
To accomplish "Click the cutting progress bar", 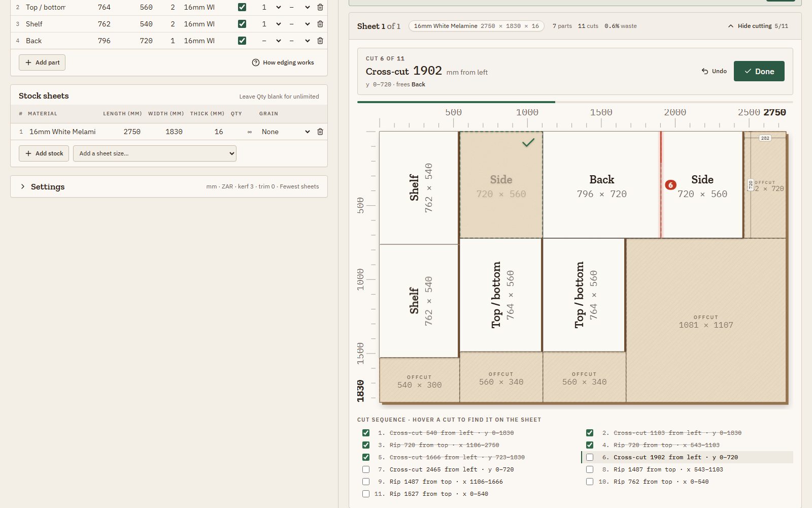I will tap(575, 102).
